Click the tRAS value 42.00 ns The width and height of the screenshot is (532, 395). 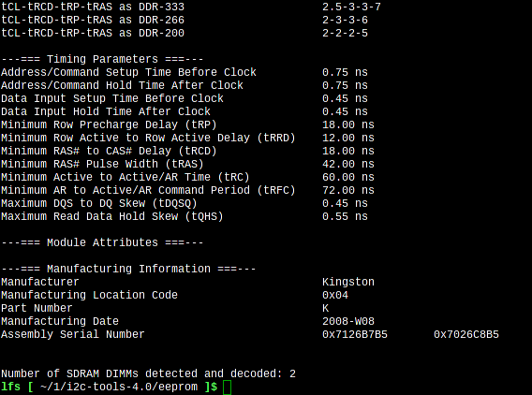point(348,164)
